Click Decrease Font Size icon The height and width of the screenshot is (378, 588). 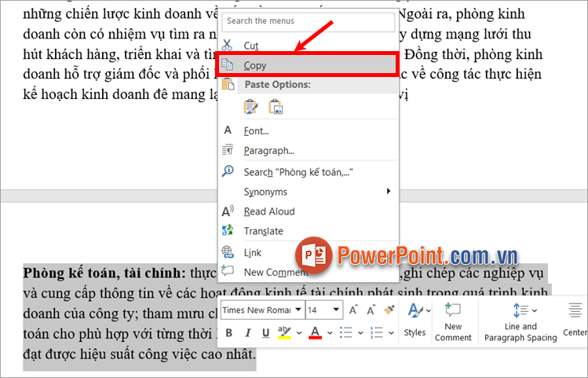371,310
